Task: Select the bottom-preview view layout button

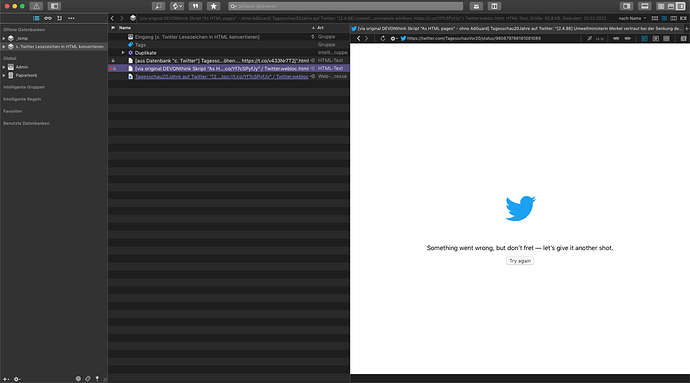Action: coord(671,6)
